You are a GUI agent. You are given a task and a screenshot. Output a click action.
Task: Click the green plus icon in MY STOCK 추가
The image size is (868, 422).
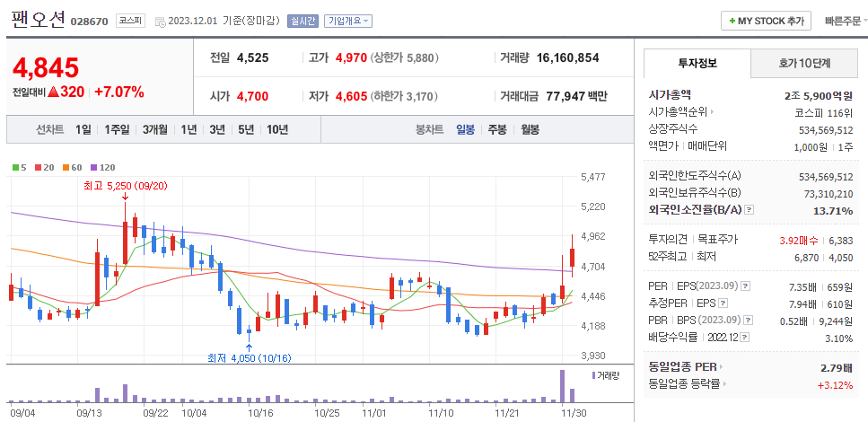732,21
